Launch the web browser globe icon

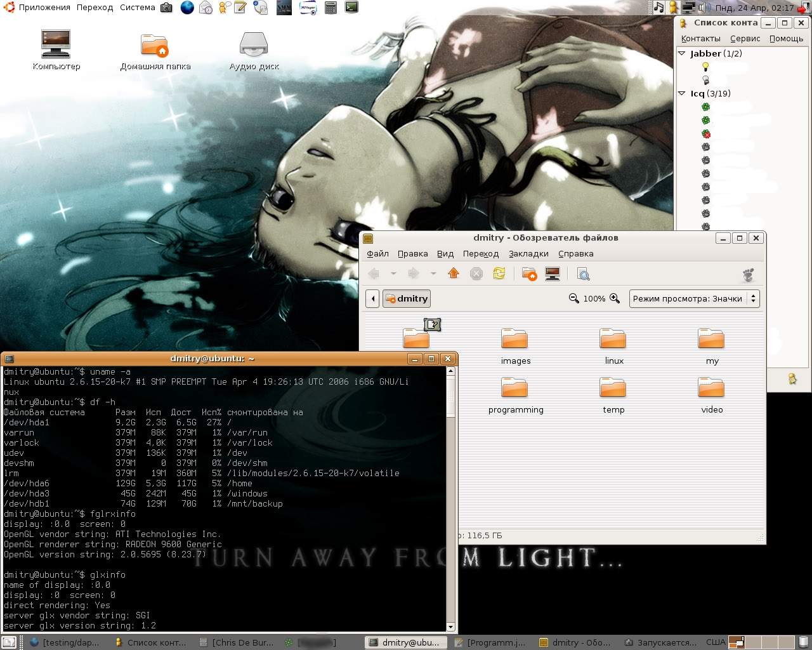tap(187, 8)
